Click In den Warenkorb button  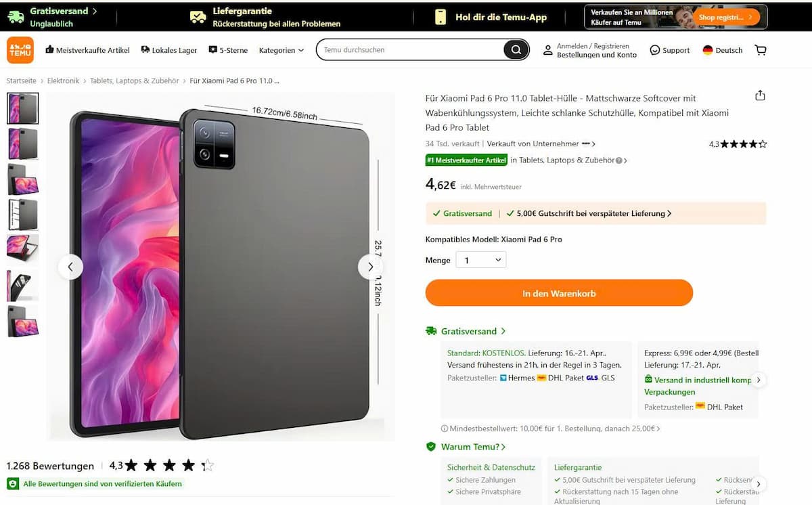(559, 293)
